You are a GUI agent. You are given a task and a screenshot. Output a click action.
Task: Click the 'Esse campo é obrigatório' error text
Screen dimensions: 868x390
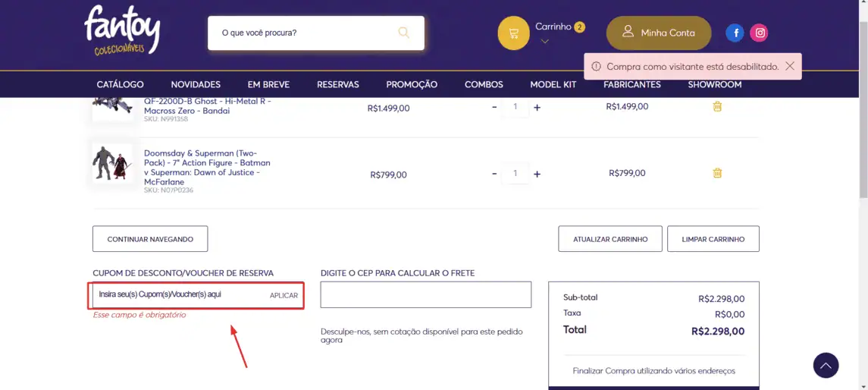tap(139, 315)
